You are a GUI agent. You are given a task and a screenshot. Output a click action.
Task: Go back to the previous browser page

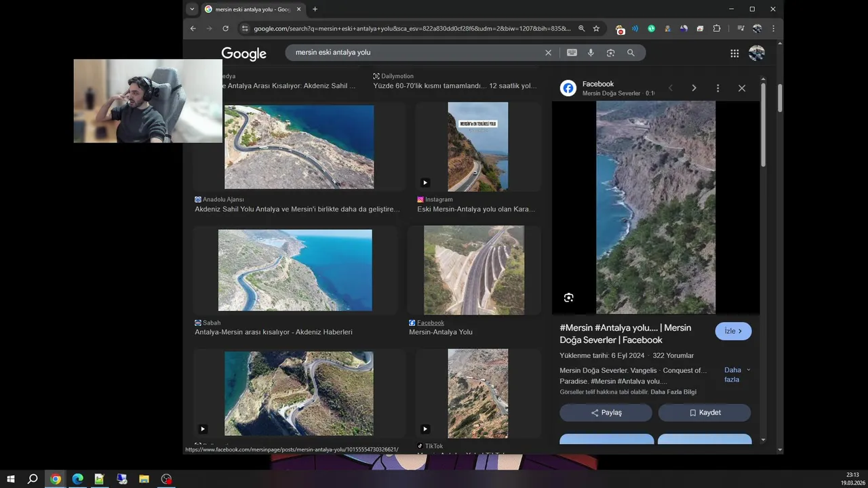pyautogui.click(x=193, y=28)
